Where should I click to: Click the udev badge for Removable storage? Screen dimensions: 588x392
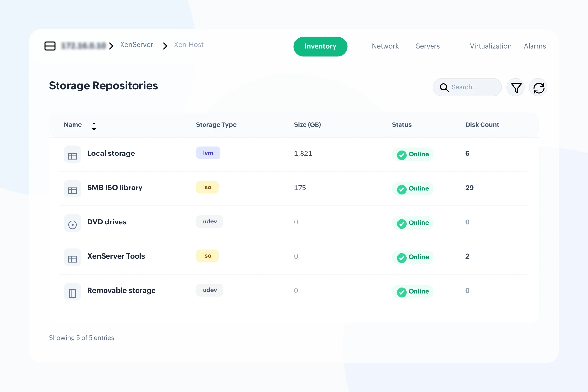[210, 290]
